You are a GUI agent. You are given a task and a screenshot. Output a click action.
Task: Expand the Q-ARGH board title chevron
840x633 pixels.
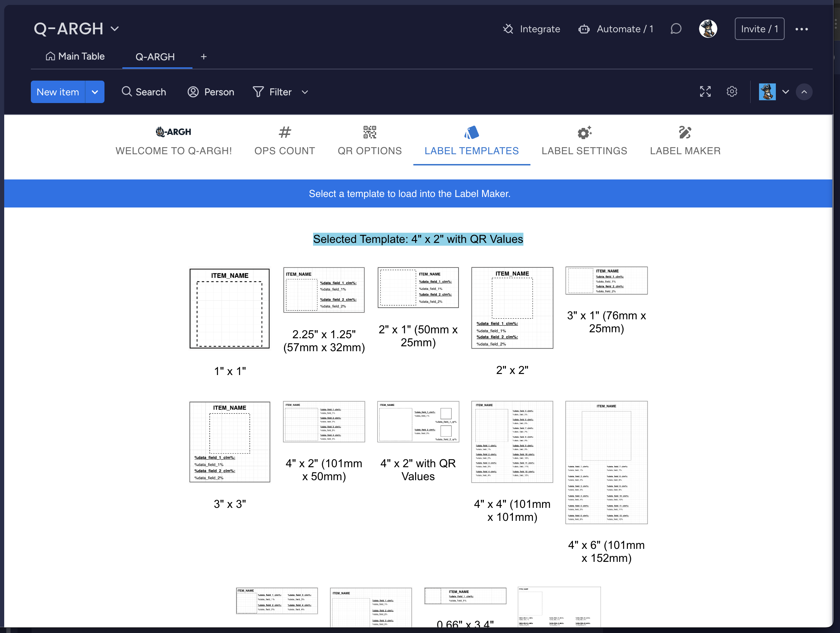tap(115, 29)
